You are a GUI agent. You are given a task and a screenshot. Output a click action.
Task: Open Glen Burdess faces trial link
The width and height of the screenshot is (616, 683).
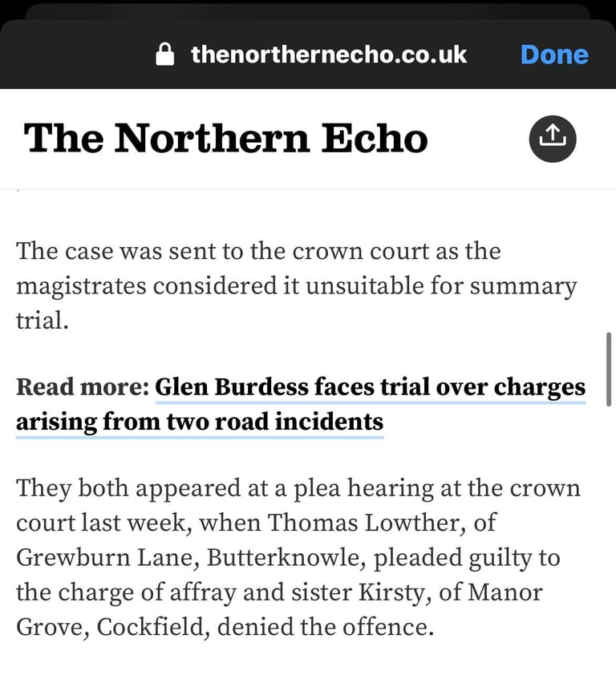coord(370,387)
